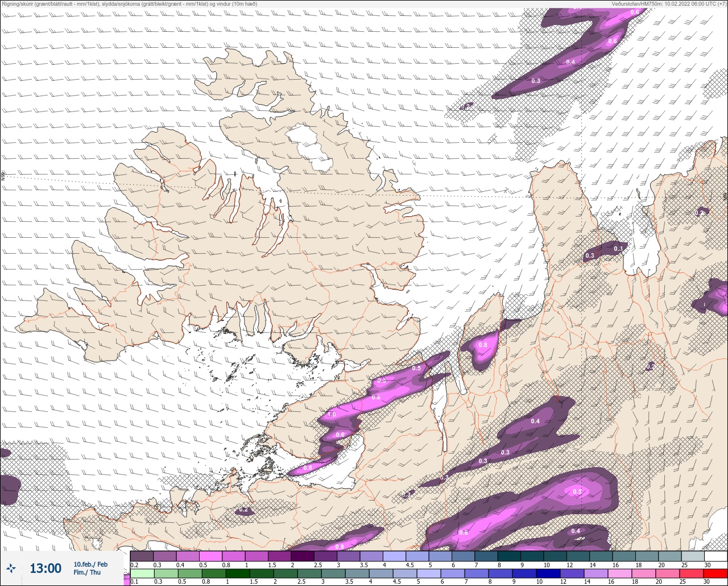This screenshot has width=728, height=586.
Task: Click the N66 latitude label on map edge
Action: click(x=3, y=176)
